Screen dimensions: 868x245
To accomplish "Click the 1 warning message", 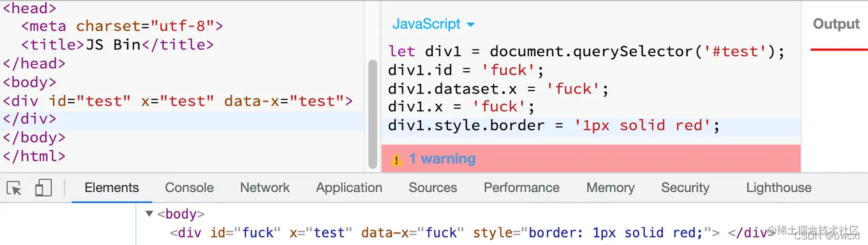I will tap(442, 159).
